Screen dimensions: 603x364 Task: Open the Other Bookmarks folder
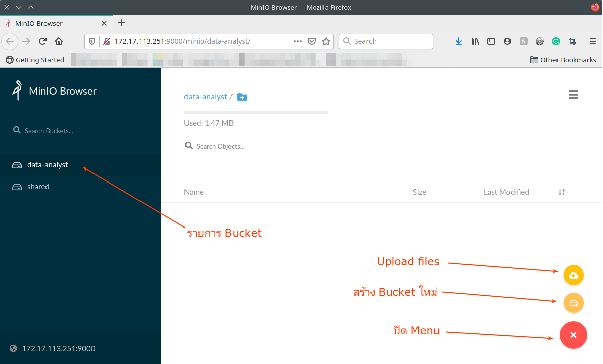pos(563,60)
